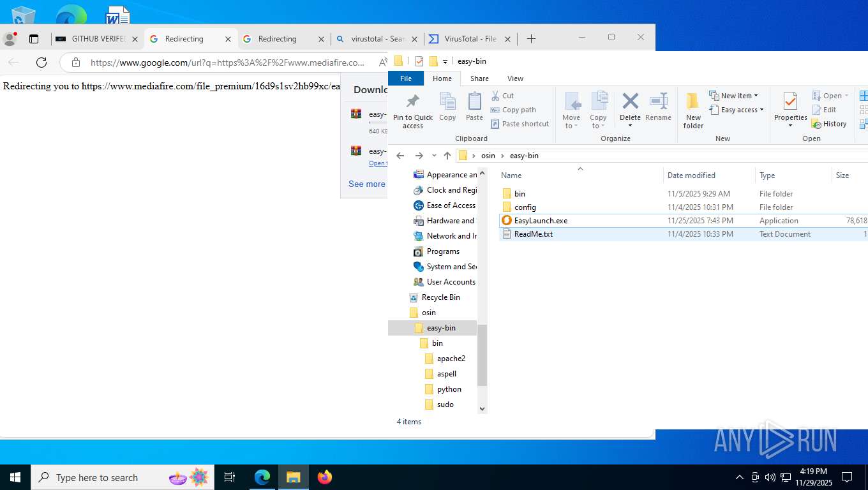Click the Copy ribbon icon

coord(447,101)
